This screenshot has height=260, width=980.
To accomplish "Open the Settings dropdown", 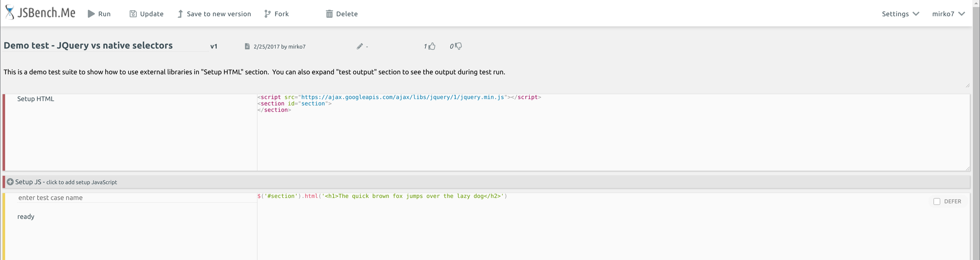I will [900, 14].
